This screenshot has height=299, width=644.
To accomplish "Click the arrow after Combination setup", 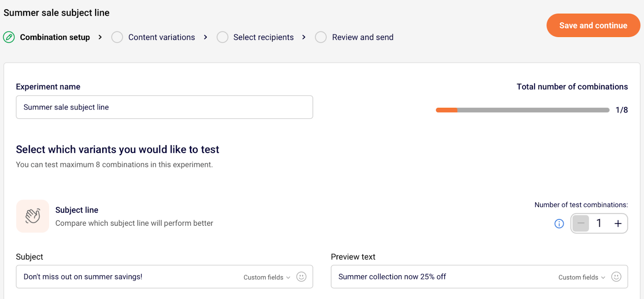I will (x=100, y=37).
